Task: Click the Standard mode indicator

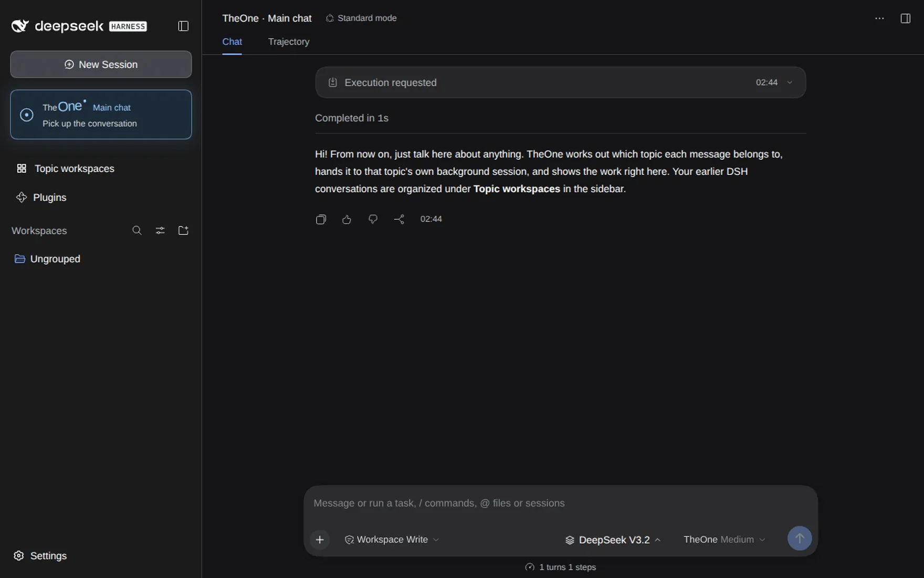Action: [x=361, y=18]
